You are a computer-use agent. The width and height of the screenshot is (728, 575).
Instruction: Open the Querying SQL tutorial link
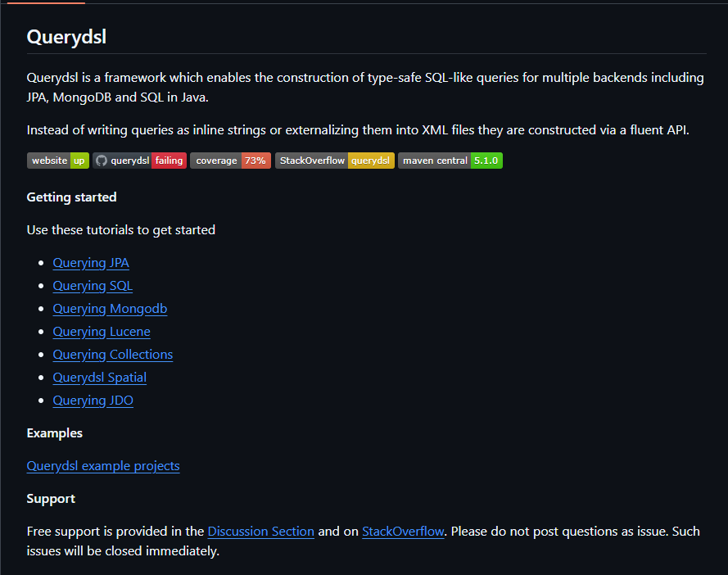tap(93, 286)
